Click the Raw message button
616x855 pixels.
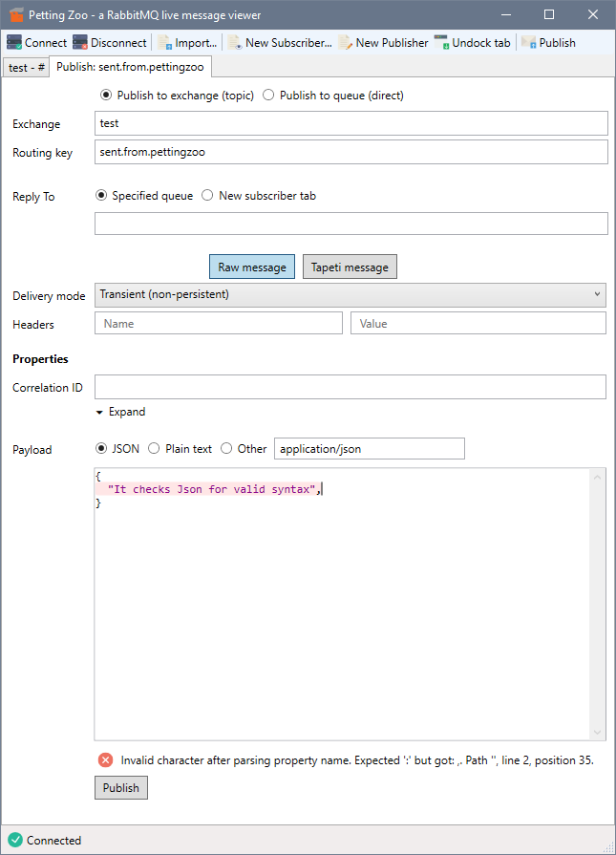tap(252, 267)
